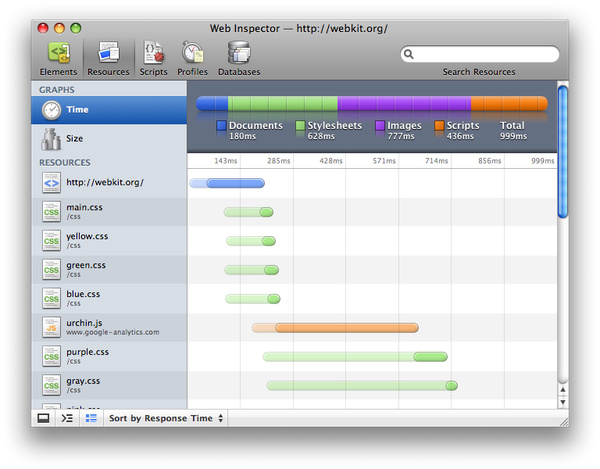The width and height of the screenshot is (600, 469).
Task: Click the yellow minimize window button
Action: [x=59, y=28]
